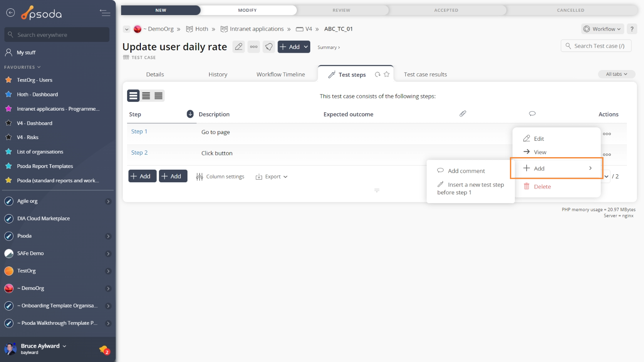Screen dimensions: 644x362
Task: Open actions ellipsis for Step 1 row
Action: 607,134
